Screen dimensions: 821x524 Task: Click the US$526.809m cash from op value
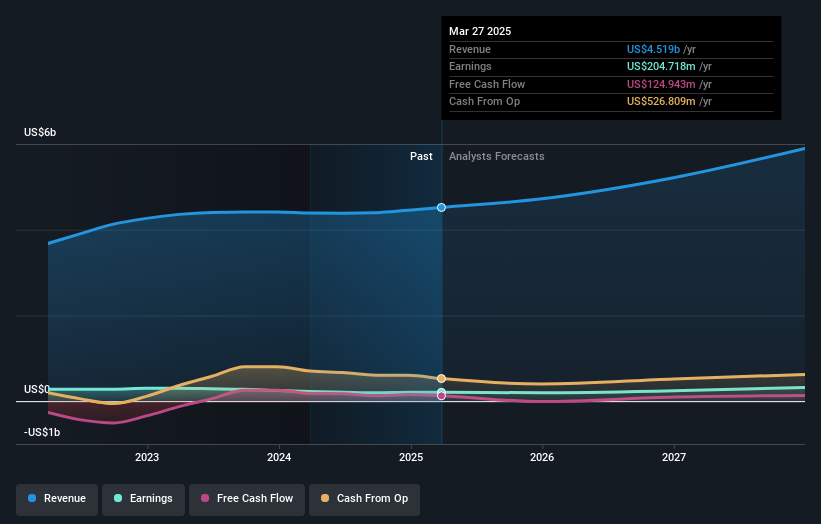tap(661, 102)
